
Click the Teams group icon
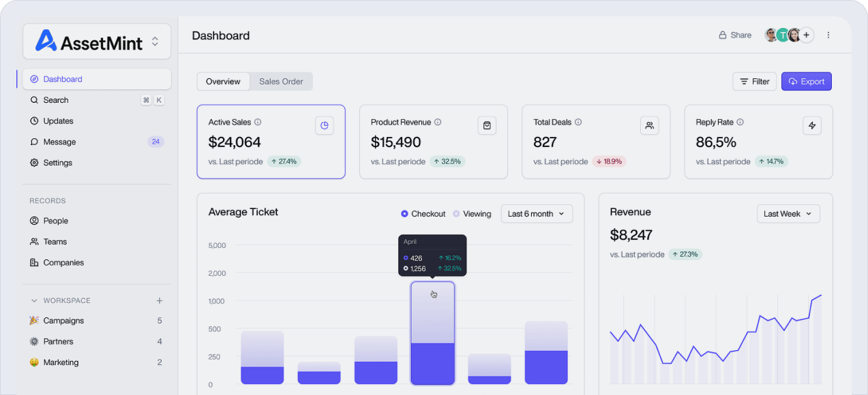coord(34,242)
